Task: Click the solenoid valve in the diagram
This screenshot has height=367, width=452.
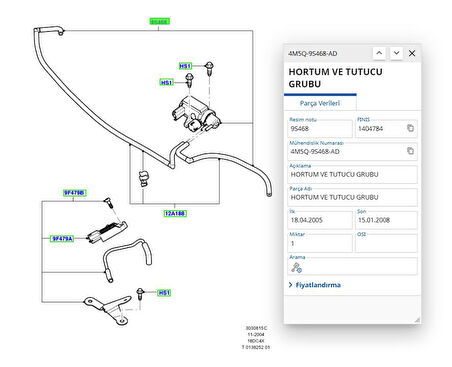Action: pyautogui.click(x=196, y=115)
